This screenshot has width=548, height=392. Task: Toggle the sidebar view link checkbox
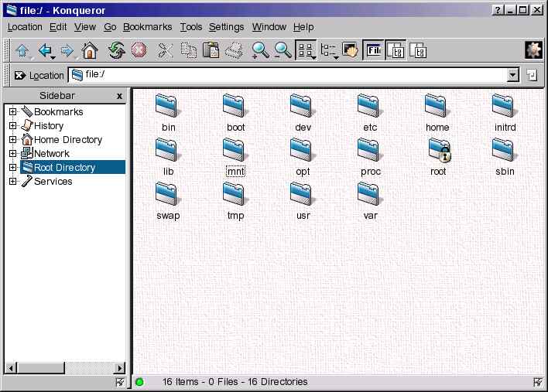point(120,383)
